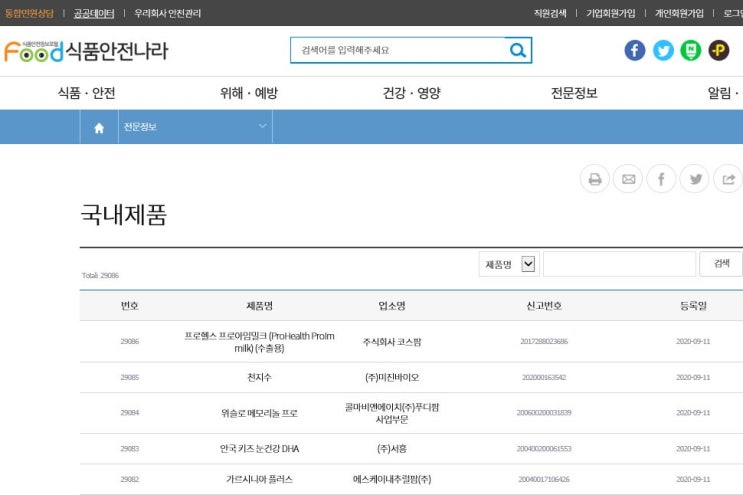The image size is (743, 495).
Task: Click row number 29082
Action: [x=129, y=479]
